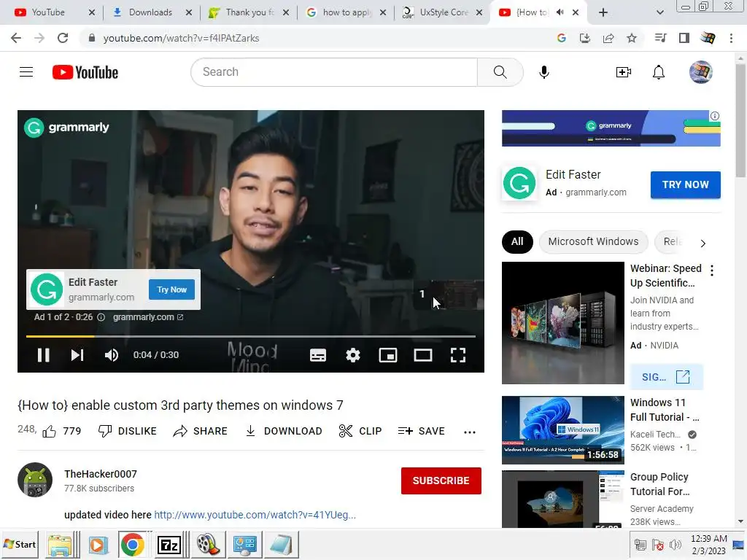
Task: Open a new browser tab
Action: click(603, 12)
